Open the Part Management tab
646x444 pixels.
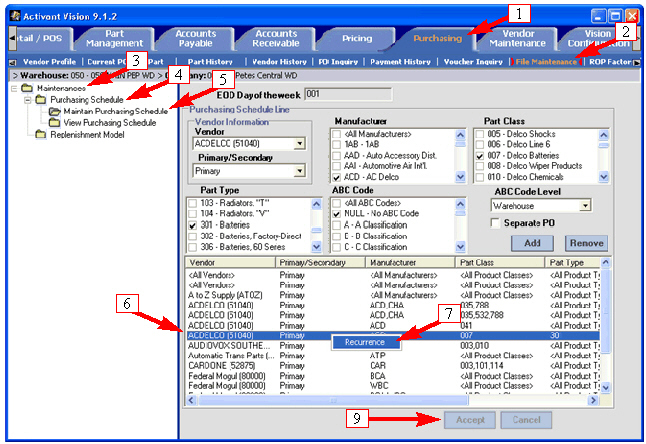coord(114,38)
